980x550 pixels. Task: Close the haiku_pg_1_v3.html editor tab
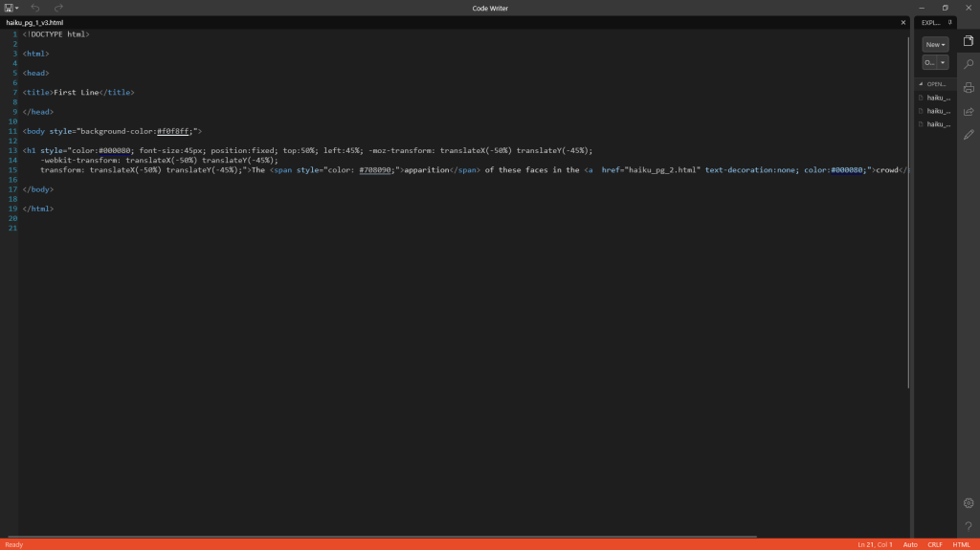coord(902,22)
